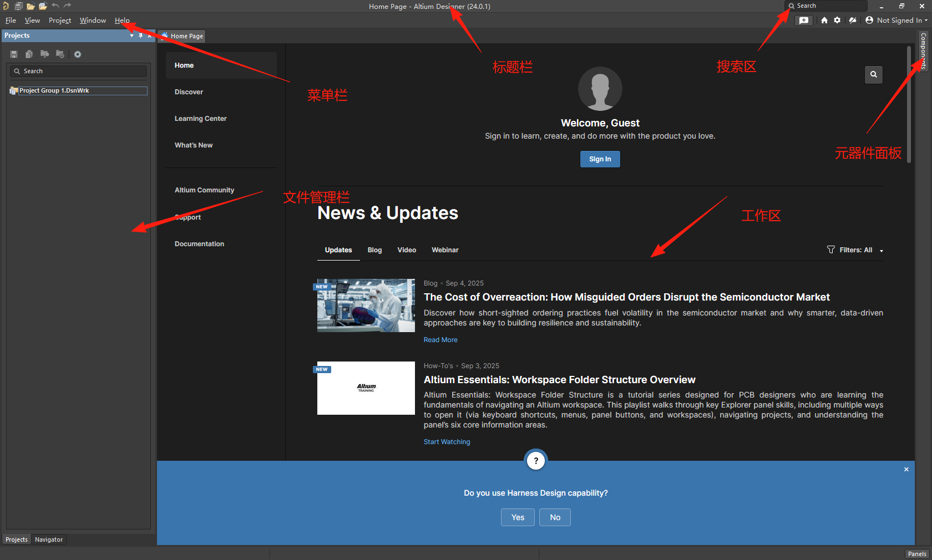Click the Compile/copy documents icon in Projects panel
932x560 pixels.
pyautogui.click(x=29, y=54)
